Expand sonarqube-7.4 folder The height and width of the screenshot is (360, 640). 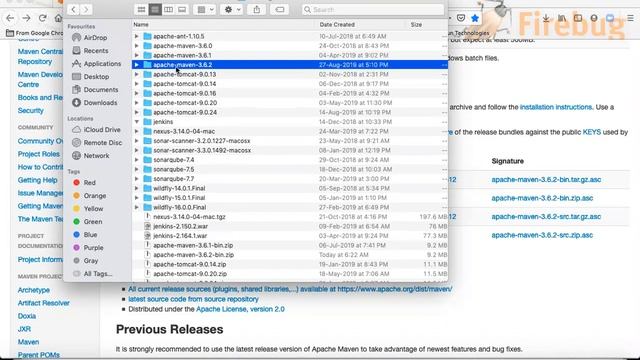pos(137,160)
